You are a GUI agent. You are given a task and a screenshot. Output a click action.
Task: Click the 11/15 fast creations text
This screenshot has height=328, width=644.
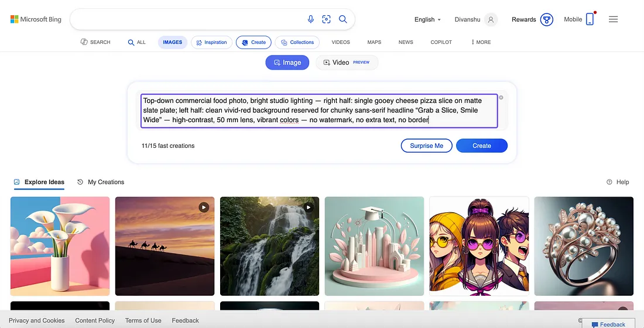[168, 146]
